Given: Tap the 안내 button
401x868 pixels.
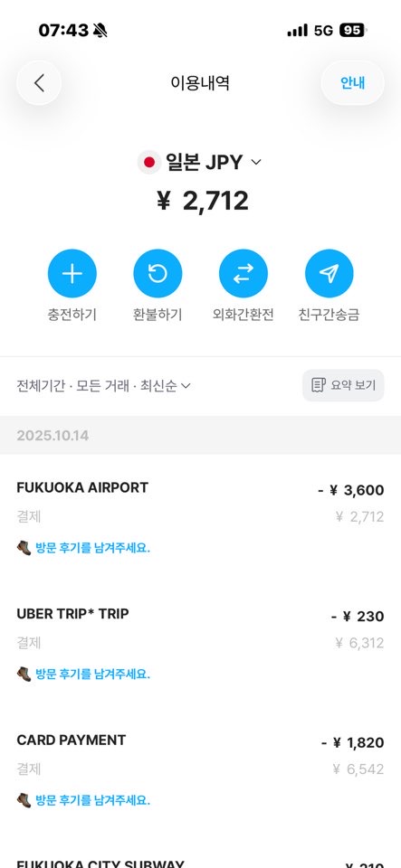Looking at the screenshot, I should point(352,83).
